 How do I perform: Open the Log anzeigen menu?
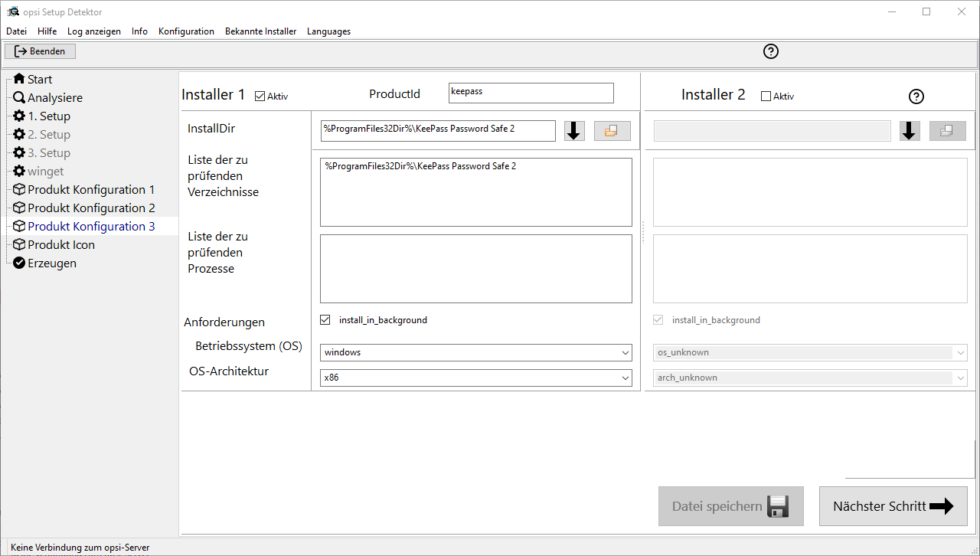pyautogui.click(x=94, y=31)
